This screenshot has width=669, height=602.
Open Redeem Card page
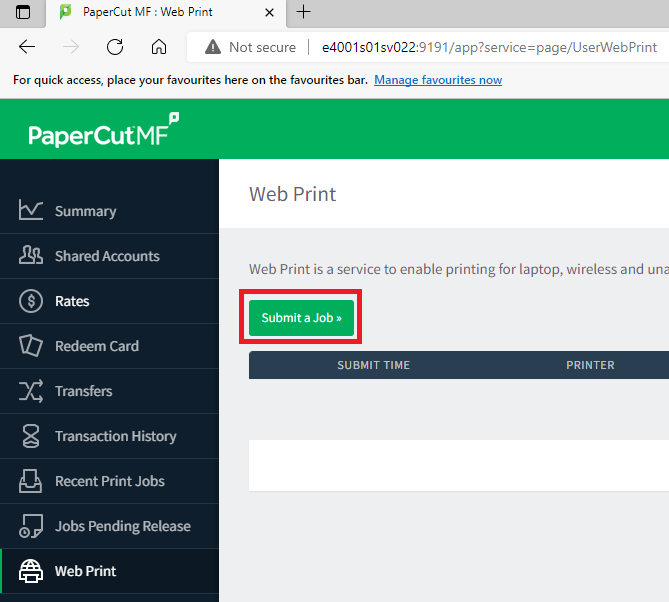tap(97, 346)
